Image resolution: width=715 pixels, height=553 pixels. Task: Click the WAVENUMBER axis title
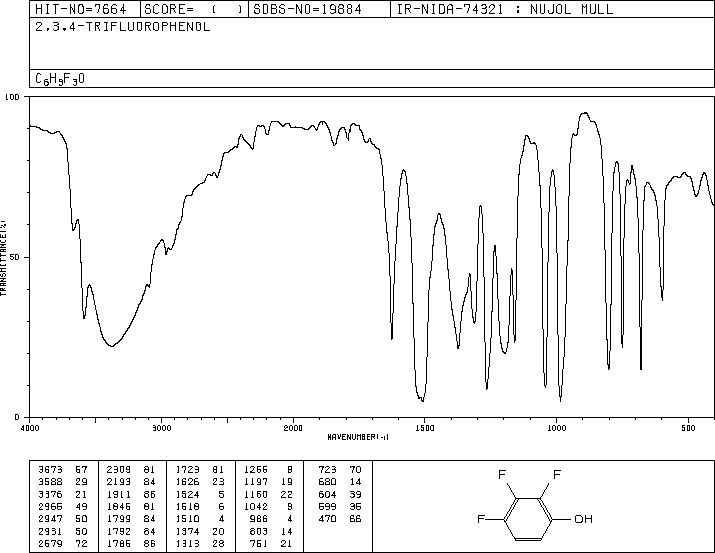point(358,437)
